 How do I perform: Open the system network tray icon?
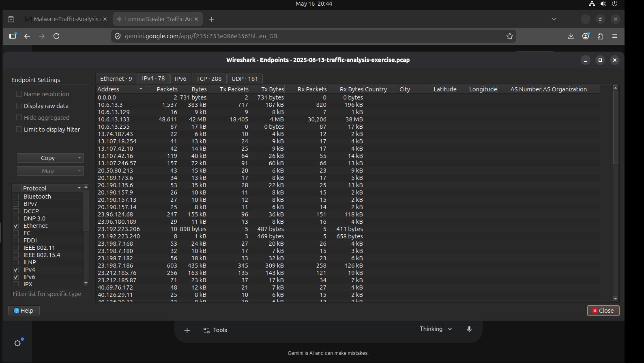(x=592, y=4)
